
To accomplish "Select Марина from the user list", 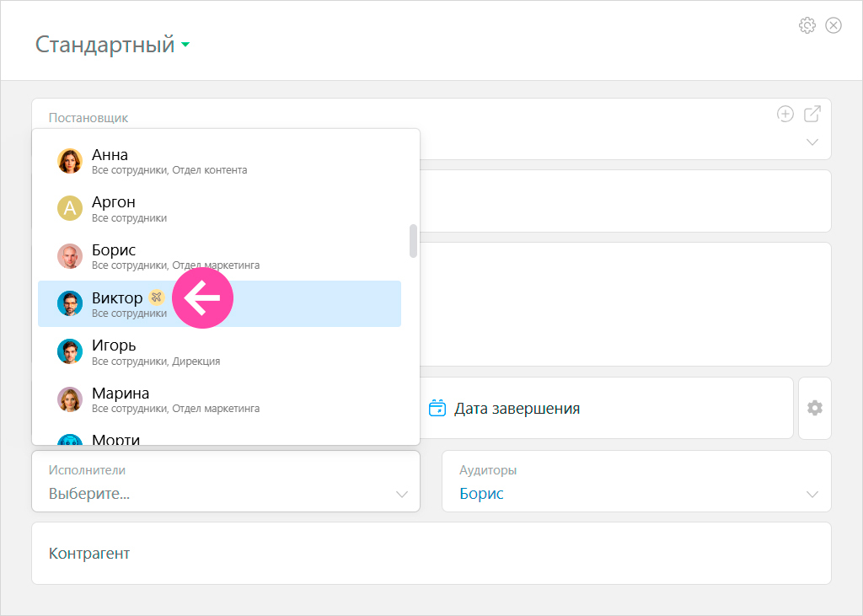I will [x=219, y=399].
